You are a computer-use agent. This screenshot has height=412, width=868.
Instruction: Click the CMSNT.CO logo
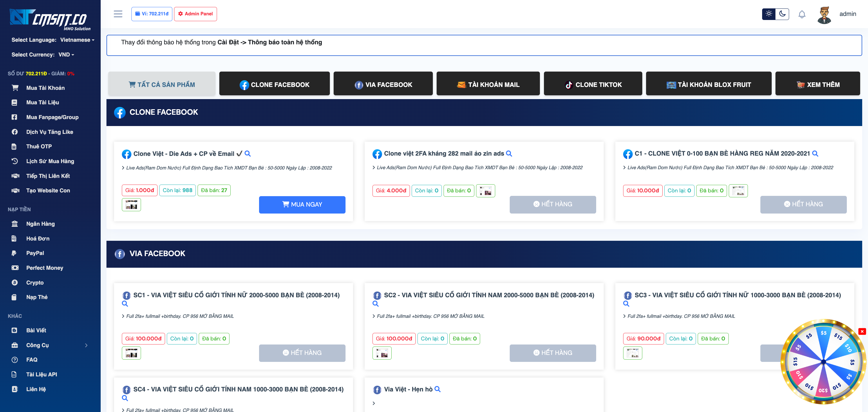point(50,19)
